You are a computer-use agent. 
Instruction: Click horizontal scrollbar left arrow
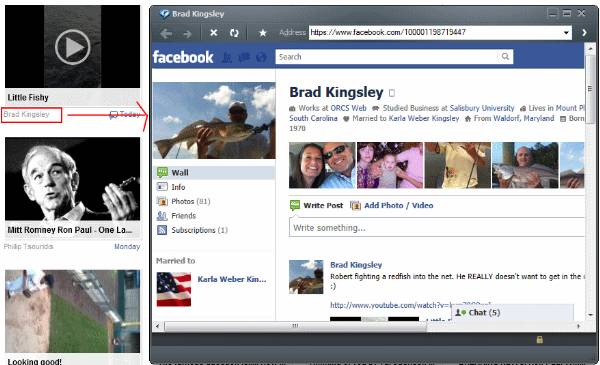[x=157, y=326]
